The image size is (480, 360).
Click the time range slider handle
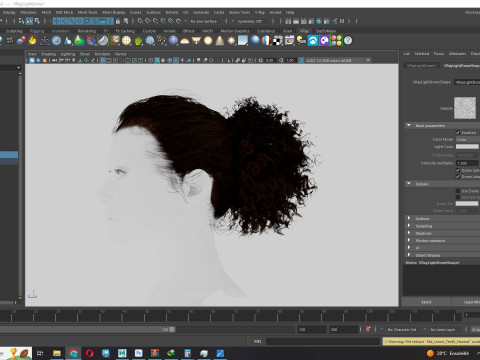point(172,329)
